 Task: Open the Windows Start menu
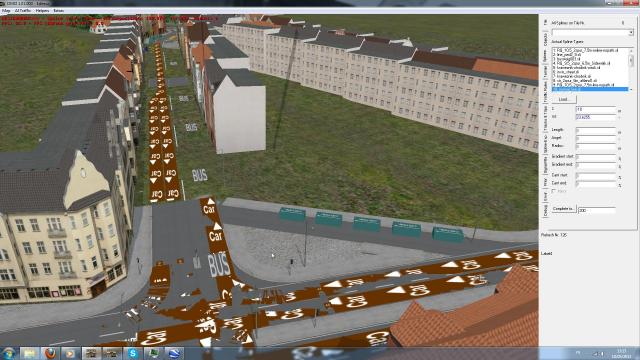[x=9, y=353]
